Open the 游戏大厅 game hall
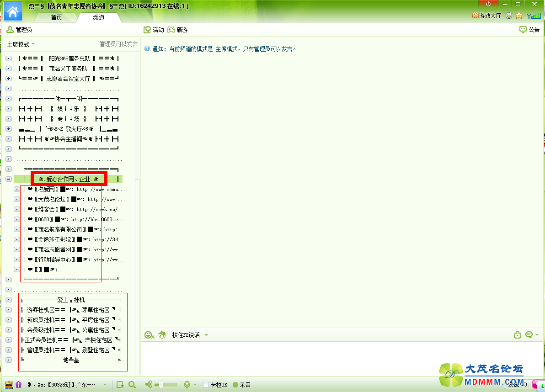Image resolution: width=545 pixels, height=392 pixels. point(486,16)
